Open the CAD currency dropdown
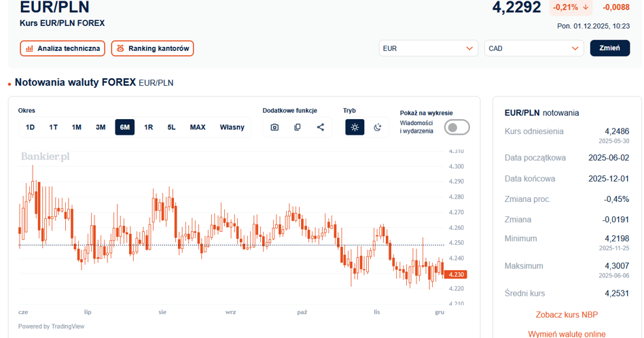This screenshot has width=644, height=338. tap(533, 48)
